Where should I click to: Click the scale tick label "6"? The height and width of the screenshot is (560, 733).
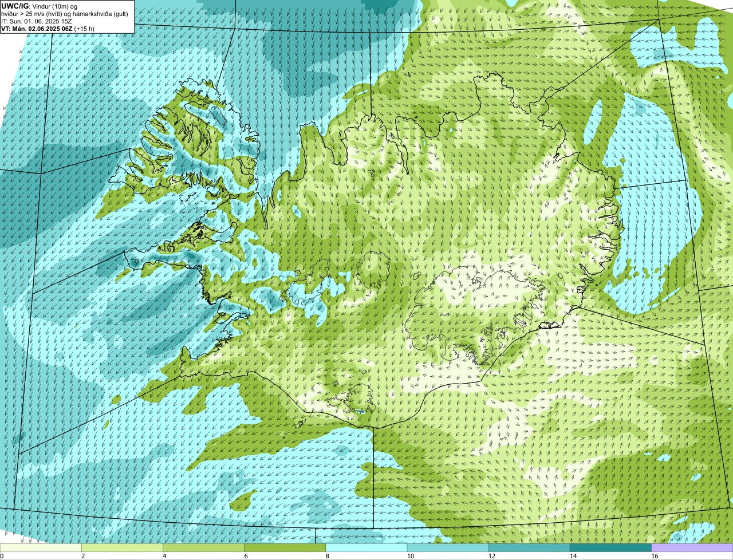[x=246, y=556]
